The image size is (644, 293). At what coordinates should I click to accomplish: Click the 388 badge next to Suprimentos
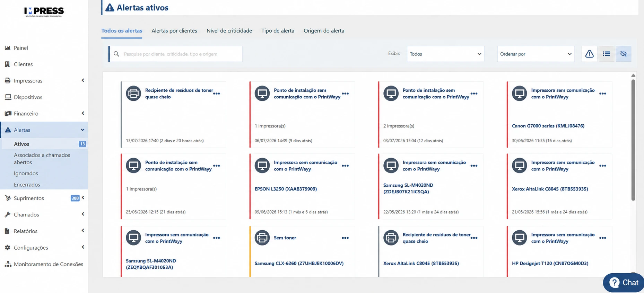(75, 198)
